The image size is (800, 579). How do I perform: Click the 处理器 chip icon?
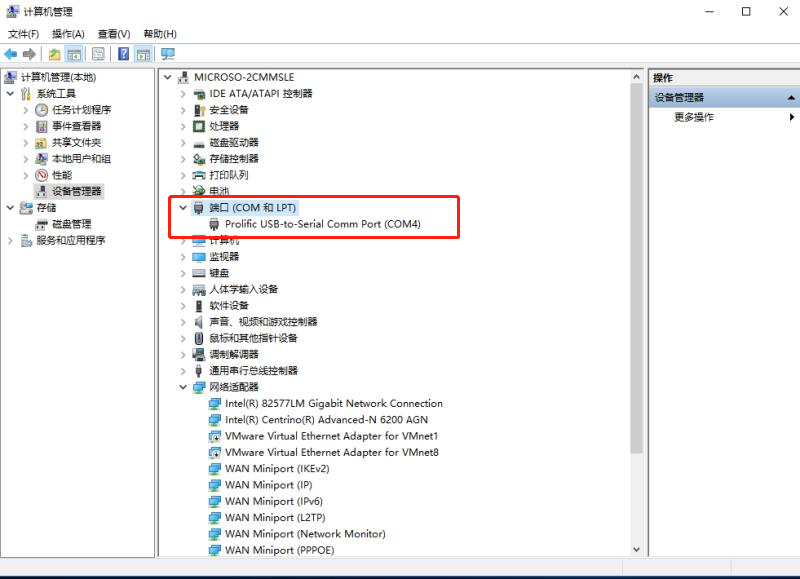pos(199,126)
